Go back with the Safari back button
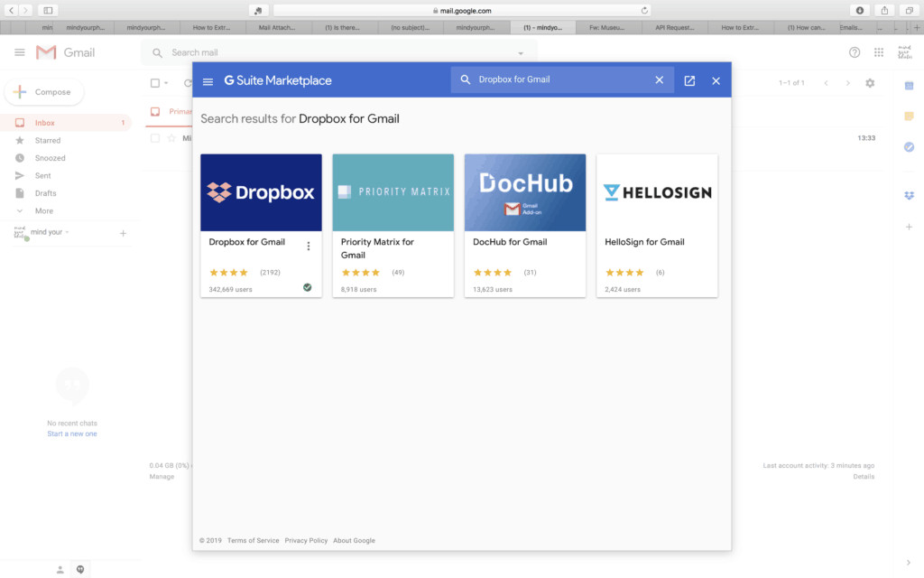The width and height of the screenshot is (924, 578). coord(11,10)
